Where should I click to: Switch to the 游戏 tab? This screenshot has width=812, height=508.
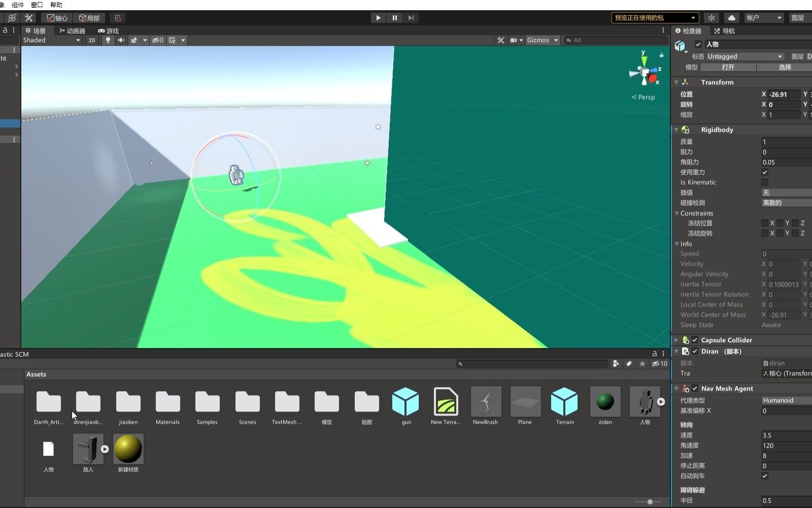(x=108, y=30)
